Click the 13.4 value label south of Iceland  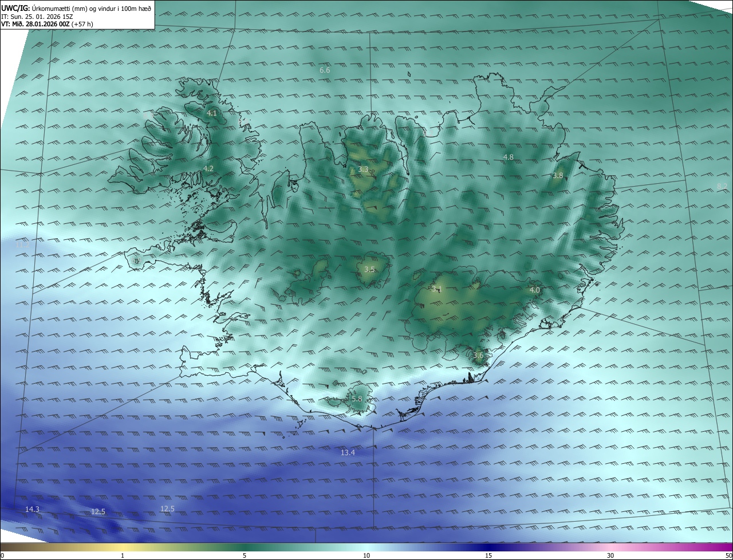point(348,452)
